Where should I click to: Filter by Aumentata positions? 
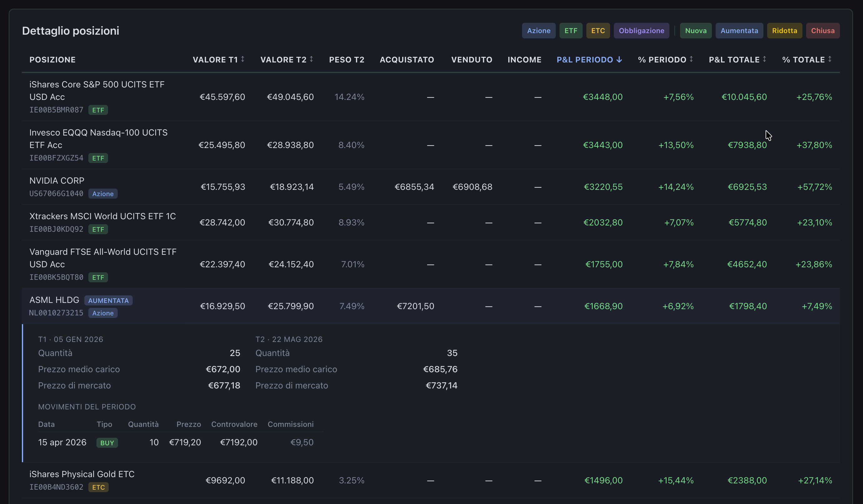pyautogui.click(x=739, y=31)
